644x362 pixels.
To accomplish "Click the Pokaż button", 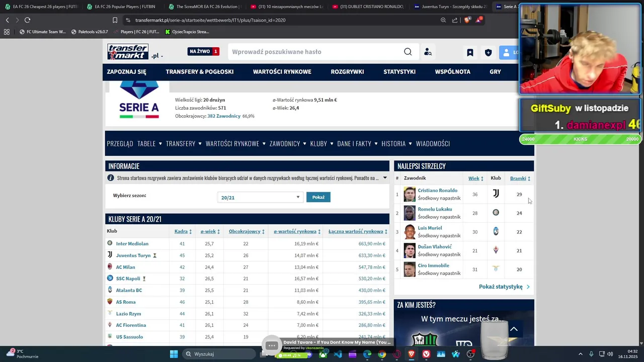I will click(x=318, y=197).
